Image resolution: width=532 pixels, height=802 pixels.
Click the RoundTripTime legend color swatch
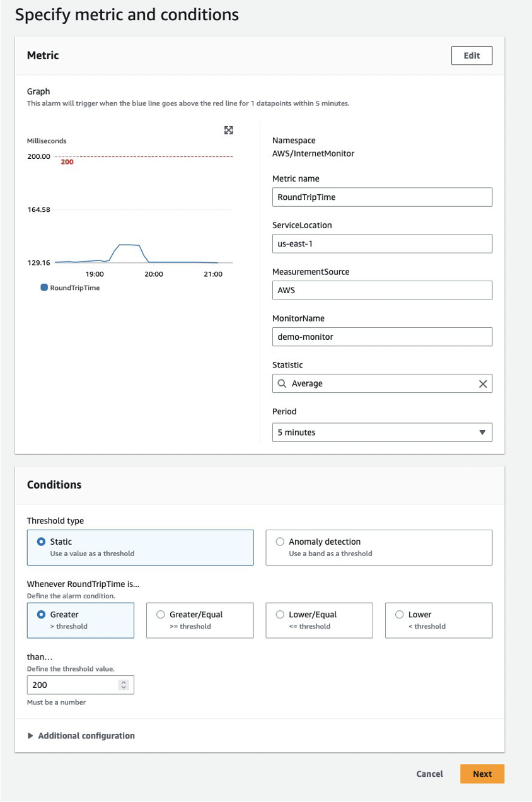pyautogui.click(x=44, y=288)
